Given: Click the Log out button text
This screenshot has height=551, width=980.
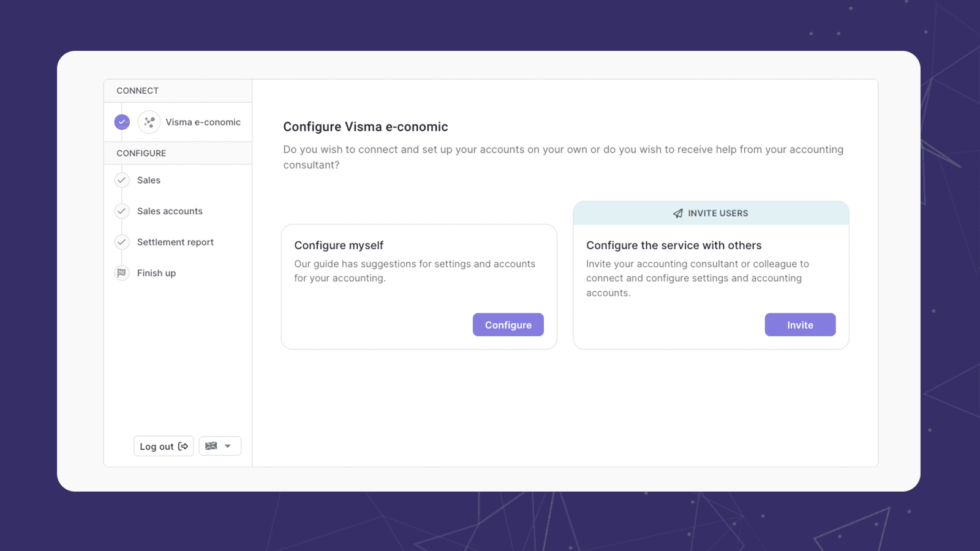Looking at the screenshot, I should pos(156,446).
